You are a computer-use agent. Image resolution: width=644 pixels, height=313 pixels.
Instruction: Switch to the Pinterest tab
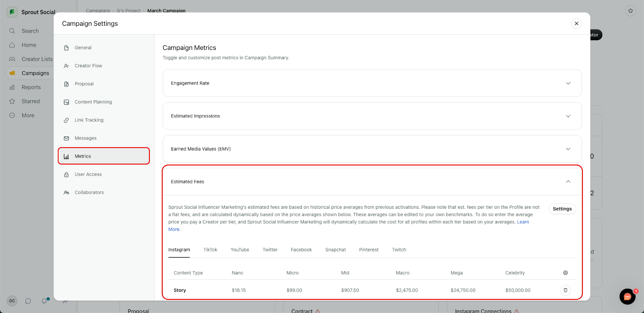point(369,250)
